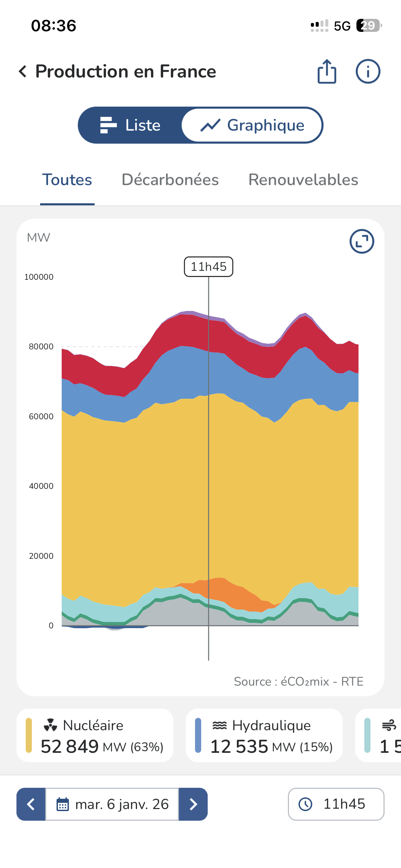The image size is (401, 868).
Task: Open the 11h45 time picker
Action: [336, 804]
